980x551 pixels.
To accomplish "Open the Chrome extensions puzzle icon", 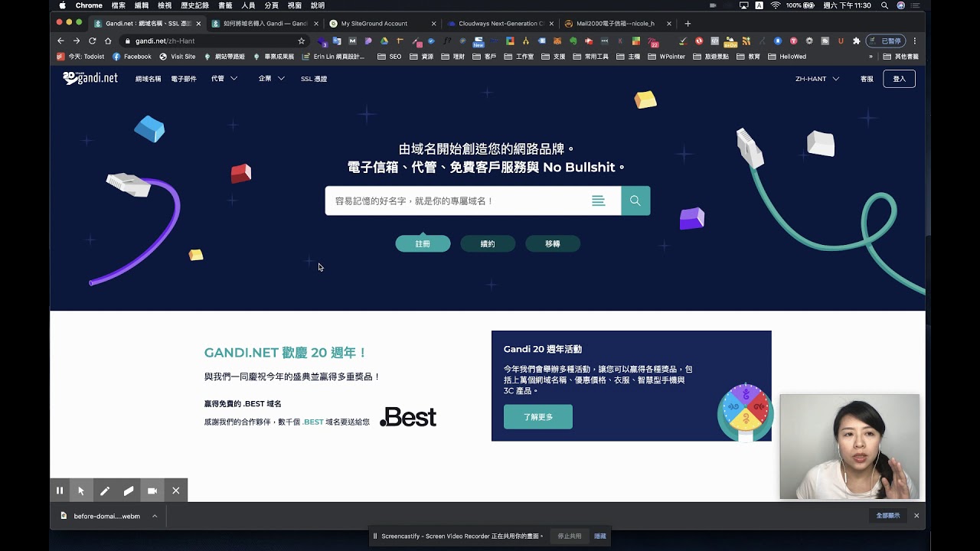I will pos(856,41).
